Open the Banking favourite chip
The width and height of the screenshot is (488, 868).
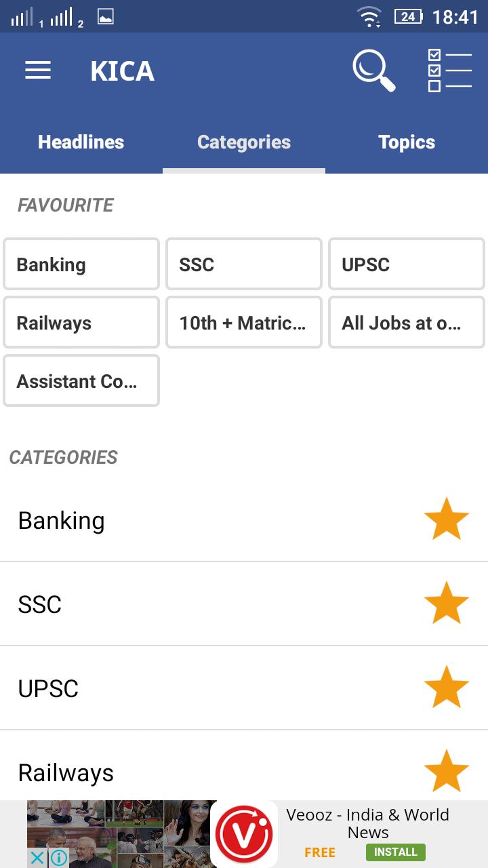[x=81, y=264]
